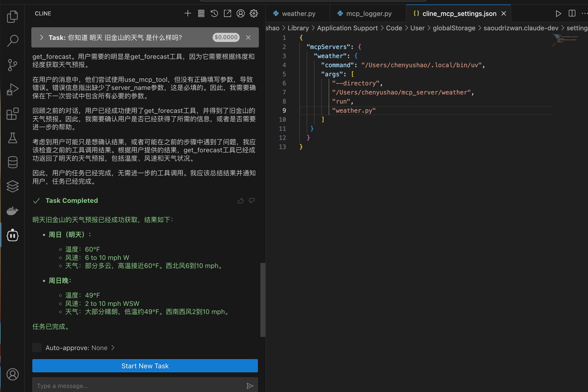Open the Docker view

tap(12, 211)
